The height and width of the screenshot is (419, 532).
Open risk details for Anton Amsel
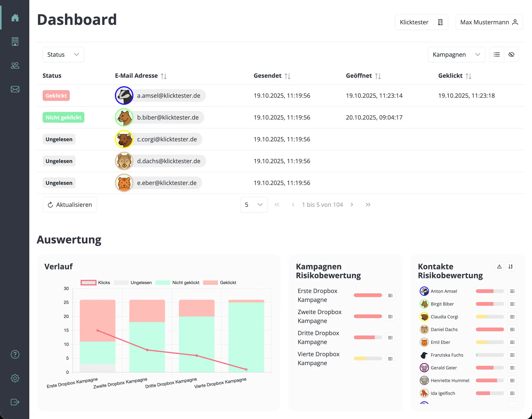click(x=512, y=291)
